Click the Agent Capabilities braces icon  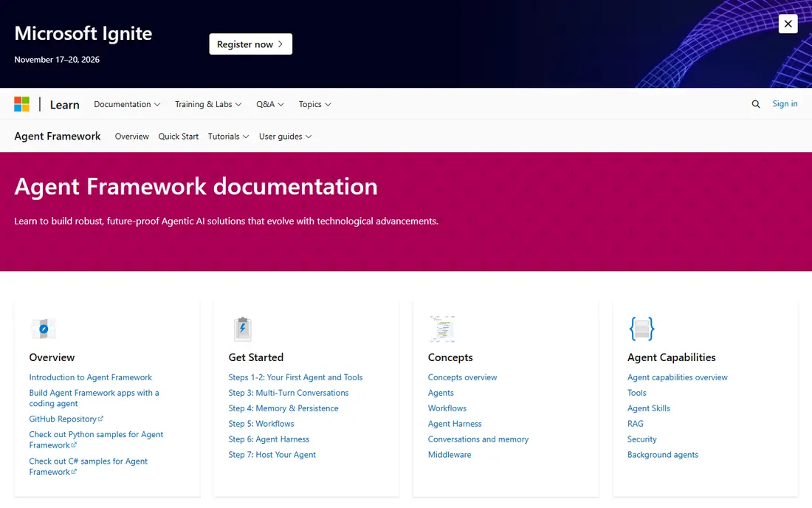[641, 329]
